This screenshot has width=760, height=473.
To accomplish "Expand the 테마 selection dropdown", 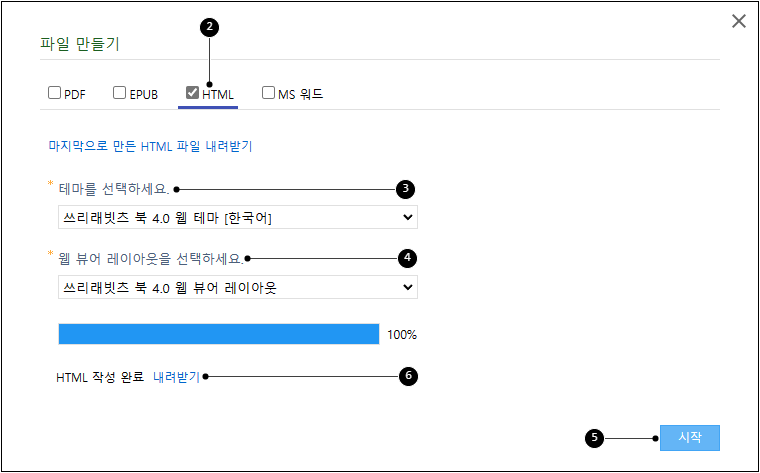I will pyautogui.click(x=238, y=217).
